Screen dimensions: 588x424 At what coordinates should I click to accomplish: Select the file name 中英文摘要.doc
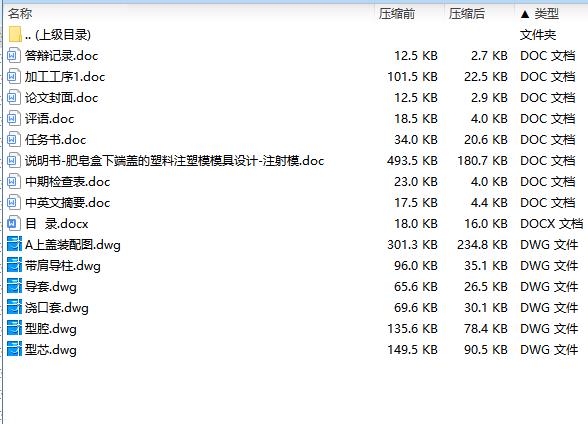coord(68,203)
